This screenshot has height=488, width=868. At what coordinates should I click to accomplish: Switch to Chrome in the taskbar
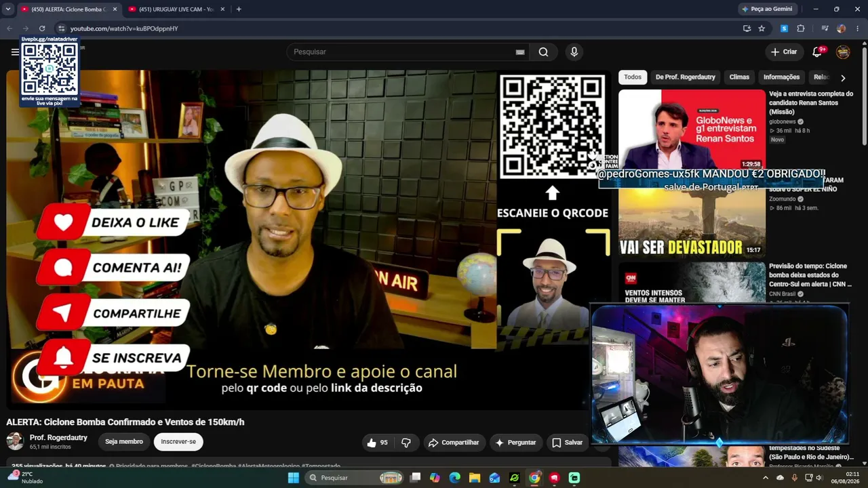point(534,478)
